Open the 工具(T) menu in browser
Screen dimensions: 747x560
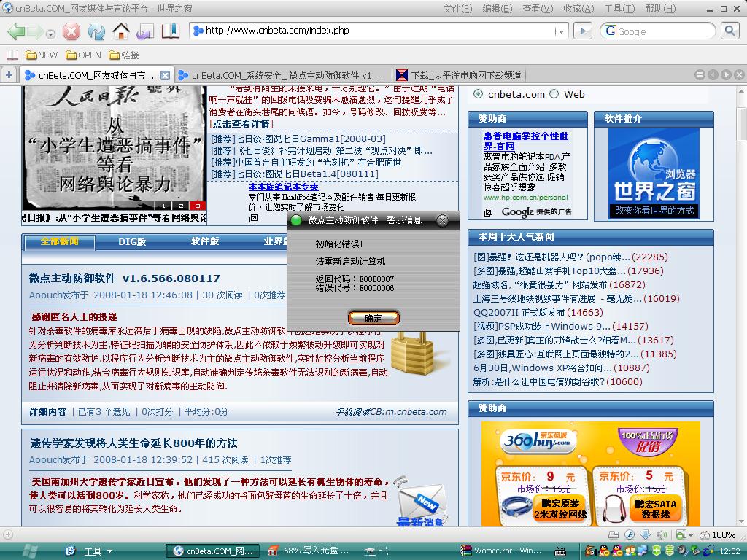[x=620, y=8]
